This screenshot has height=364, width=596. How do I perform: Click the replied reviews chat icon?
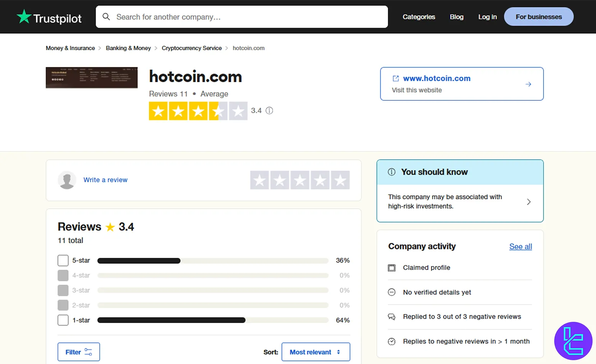coord(391,317)
